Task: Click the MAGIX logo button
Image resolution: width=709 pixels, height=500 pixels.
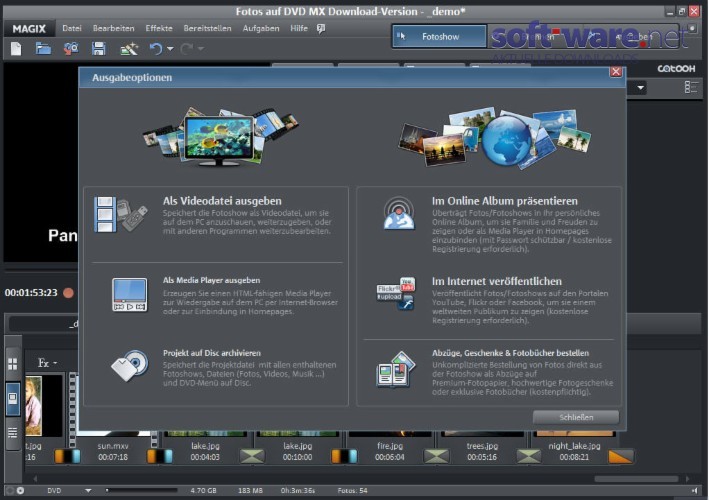Action: tap(29, 29)
